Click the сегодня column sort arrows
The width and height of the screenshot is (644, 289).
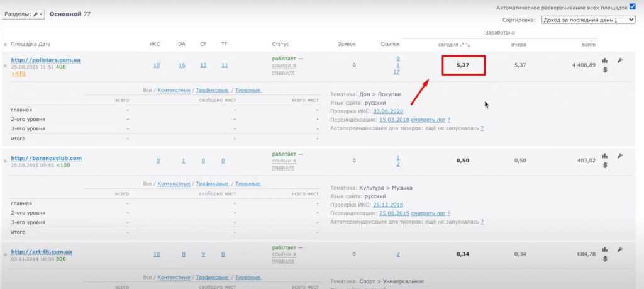point(466,45)
